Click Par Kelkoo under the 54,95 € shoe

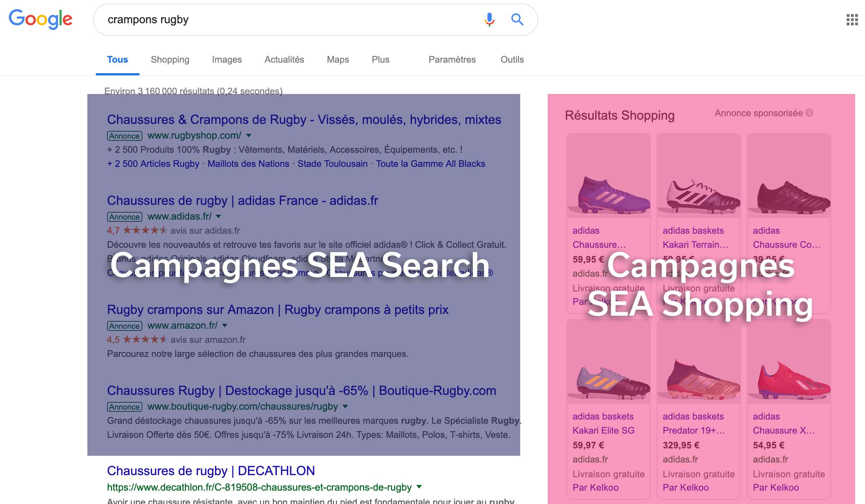point(776,487)
